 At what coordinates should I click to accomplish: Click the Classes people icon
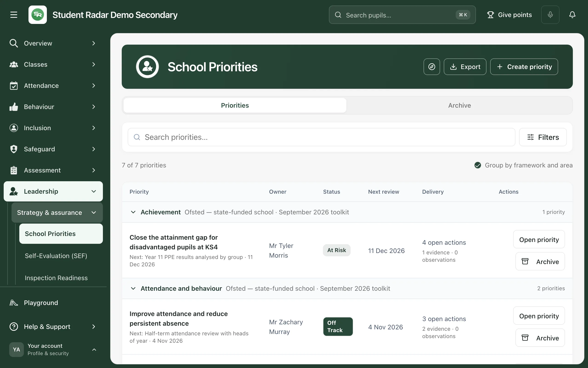coord(14,64)
